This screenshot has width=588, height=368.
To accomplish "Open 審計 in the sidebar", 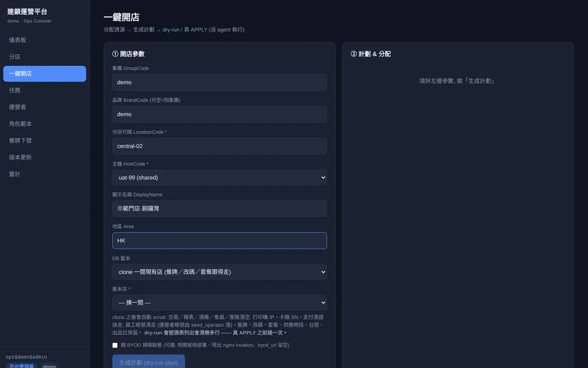I will 45,174.
